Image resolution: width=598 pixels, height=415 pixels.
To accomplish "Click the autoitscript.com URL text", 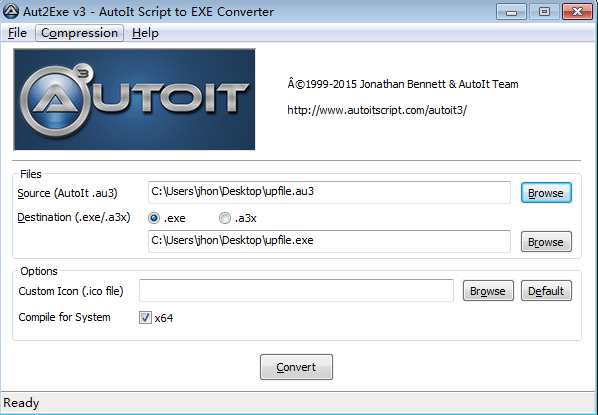I will [377, 110].
